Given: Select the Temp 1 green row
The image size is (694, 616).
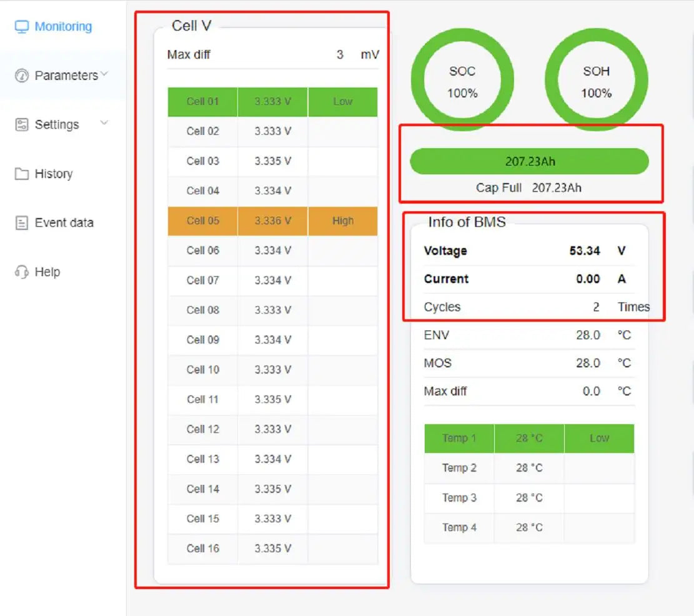Looking at the screenshot, I should point(528,439).
